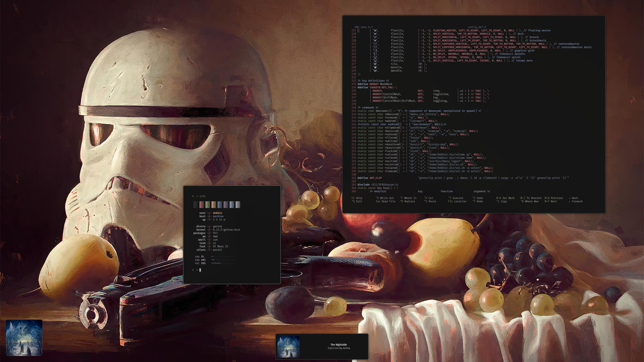Viewport: 644px width, 362px height.
Task: Click the black color block in info terminal
Action: pyautogui.click(x=196, y=205)
